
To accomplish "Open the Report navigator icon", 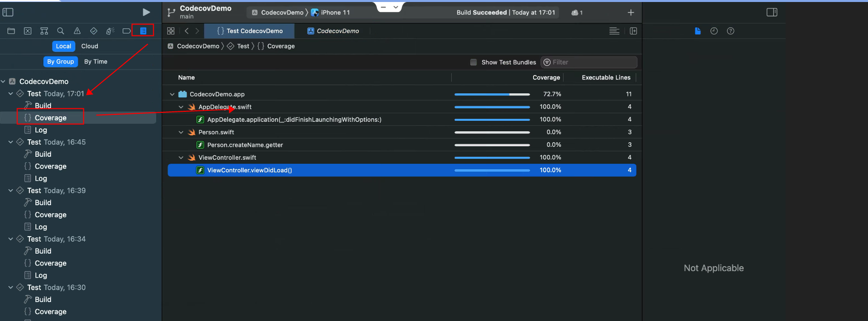I will [x=143, y=31].
